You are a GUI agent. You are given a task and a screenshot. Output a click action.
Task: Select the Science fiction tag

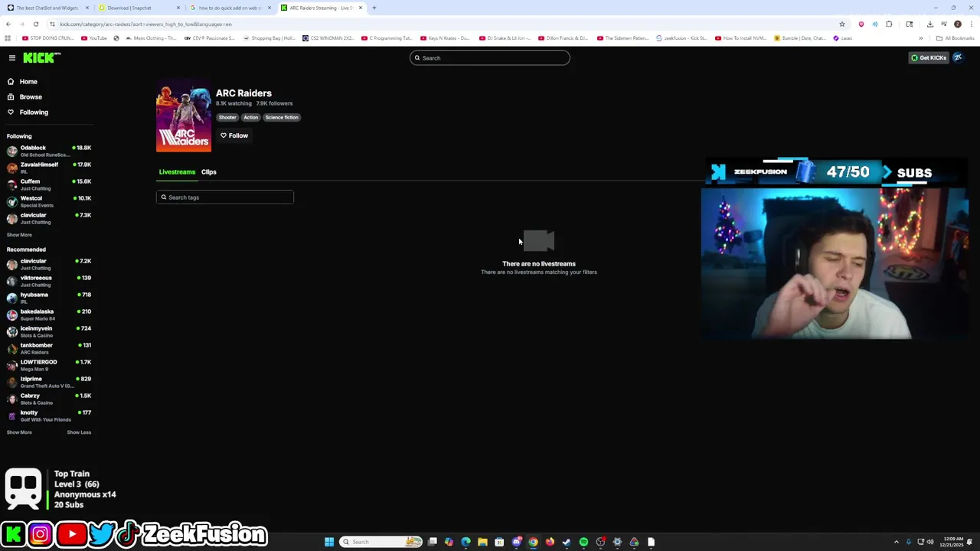(x=282, y=117)
